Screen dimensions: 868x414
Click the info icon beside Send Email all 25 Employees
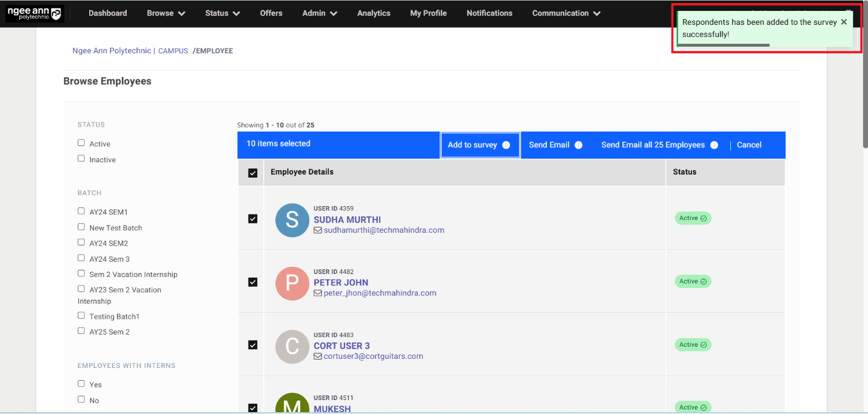click(714, 145)
